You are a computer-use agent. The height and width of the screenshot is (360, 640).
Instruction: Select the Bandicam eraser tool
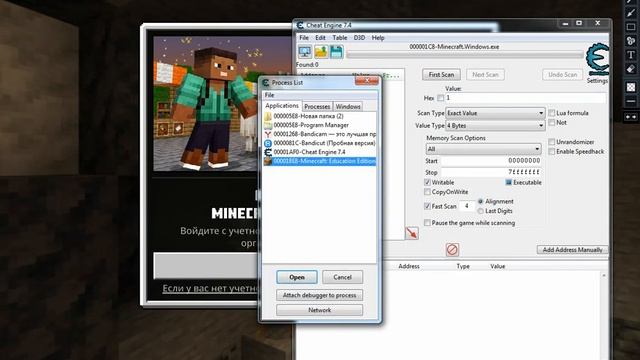(x=631, y=69)
